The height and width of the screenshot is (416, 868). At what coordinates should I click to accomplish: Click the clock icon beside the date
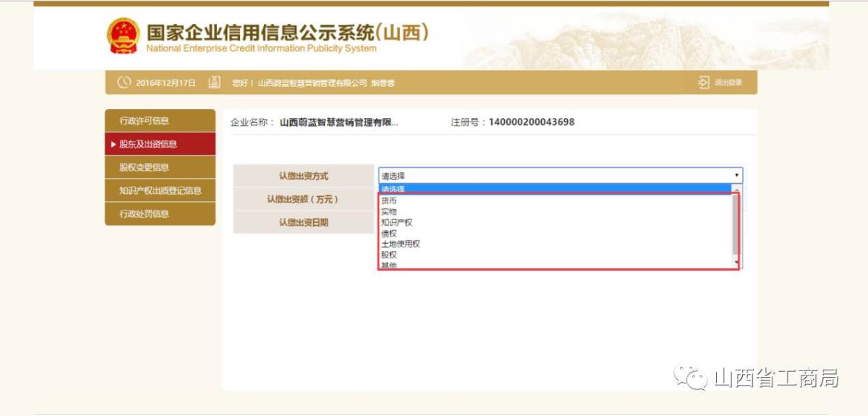124,82
